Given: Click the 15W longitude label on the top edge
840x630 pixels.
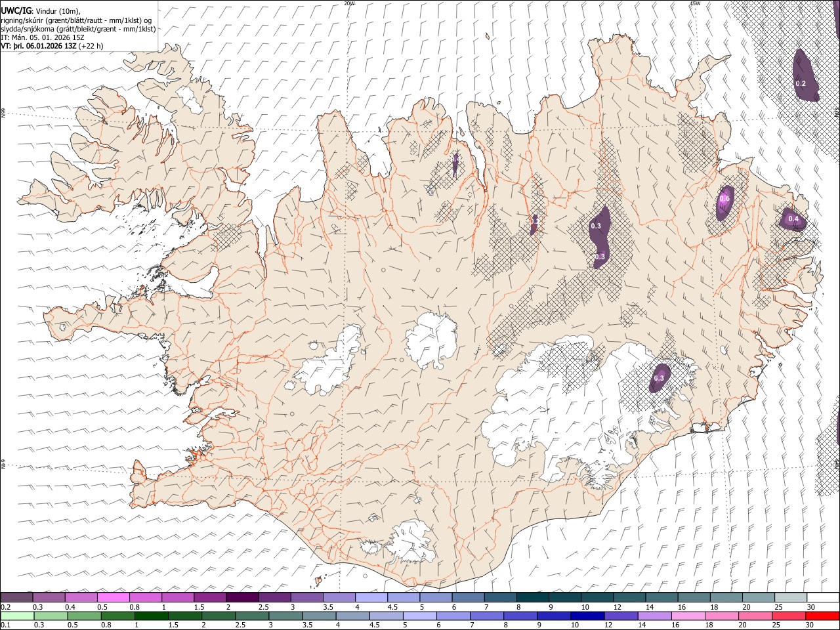Looking at the screenshot, I should (x=695, y=3).
